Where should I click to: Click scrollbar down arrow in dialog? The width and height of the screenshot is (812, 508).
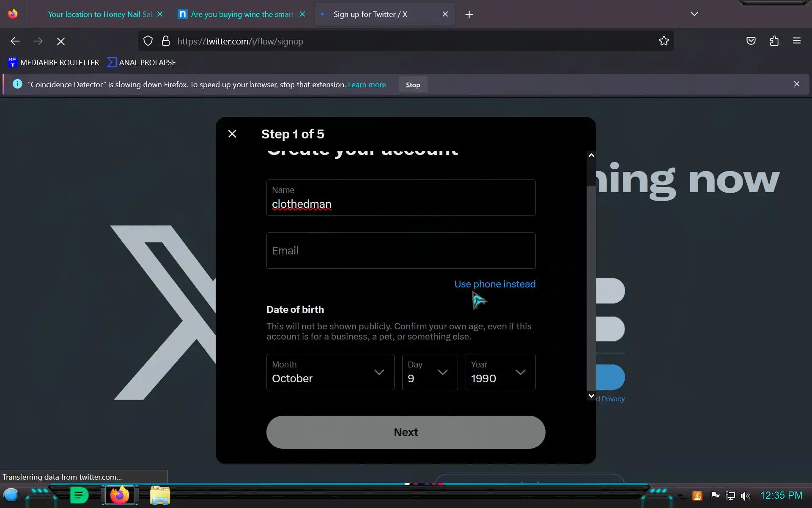[591, 396]
